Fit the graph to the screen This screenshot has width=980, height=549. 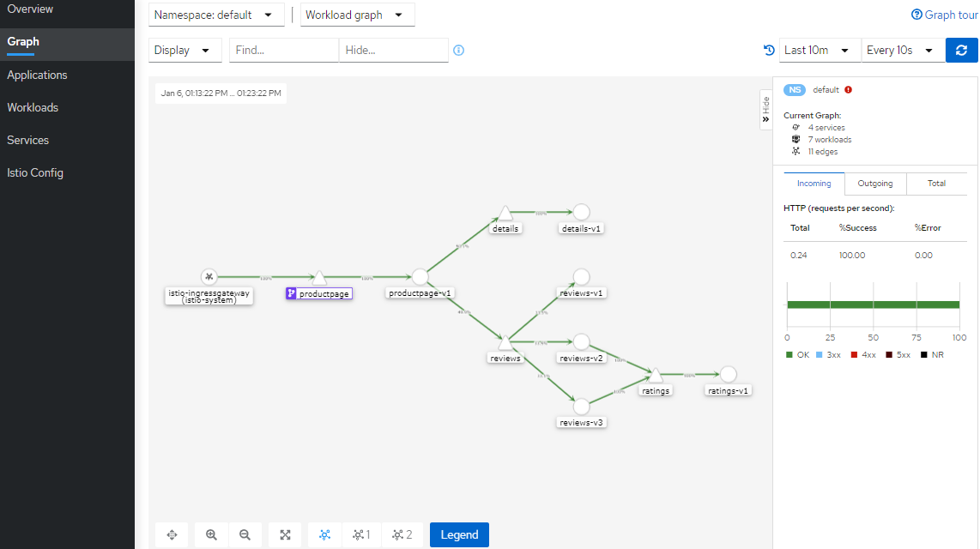pos(285,534)
